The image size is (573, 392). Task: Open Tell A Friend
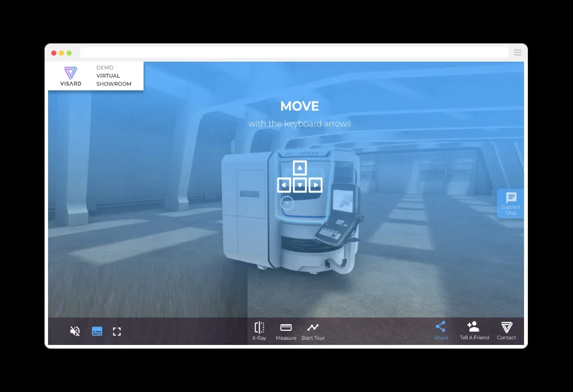pos(474,331)
